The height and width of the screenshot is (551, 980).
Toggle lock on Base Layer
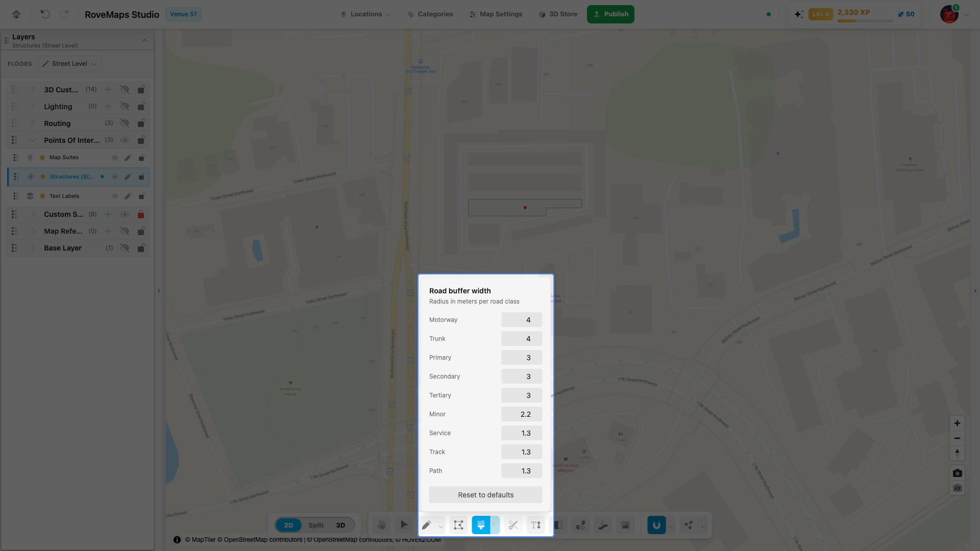[141, 248]
